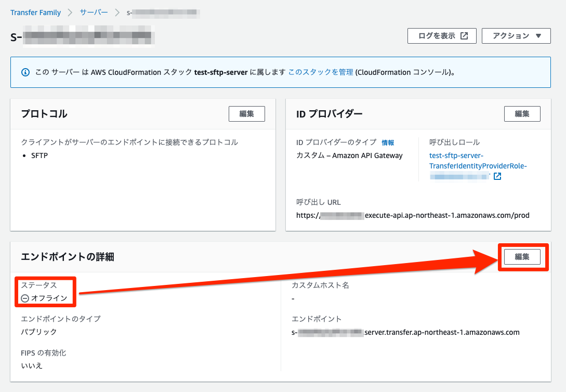This screenshot has height=392, width=566.
Task: Navigate to Transfer Family via the breadcrumb
Action: click(x=35, y=12)
